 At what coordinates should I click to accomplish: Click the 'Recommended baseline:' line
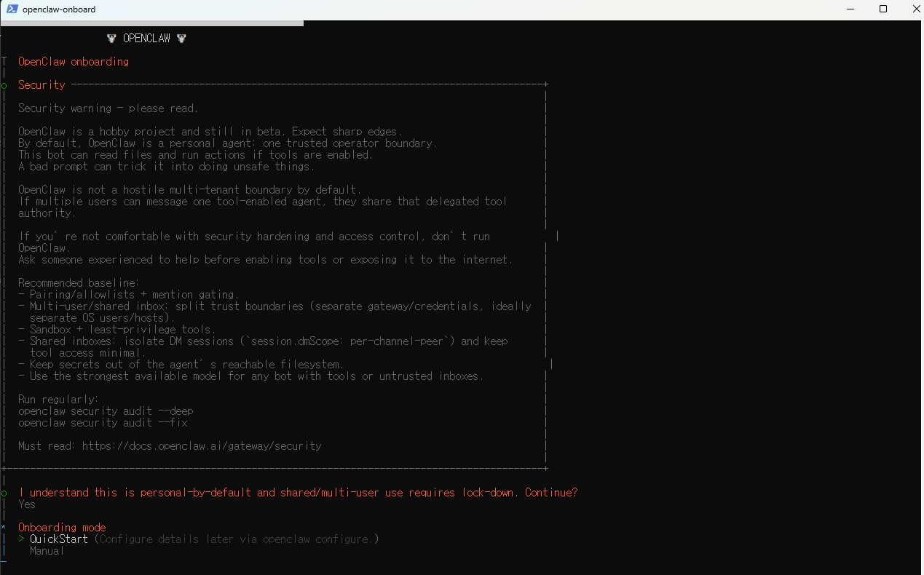pos(79,283)
